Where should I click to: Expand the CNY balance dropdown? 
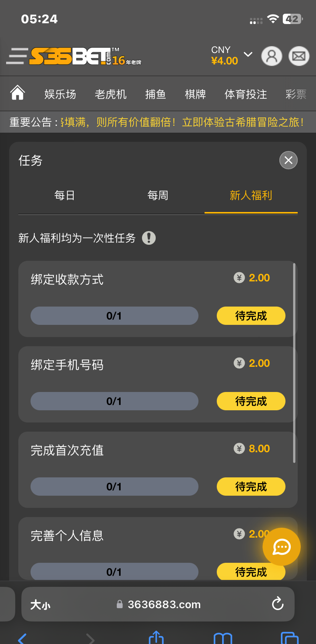point(248,55)
